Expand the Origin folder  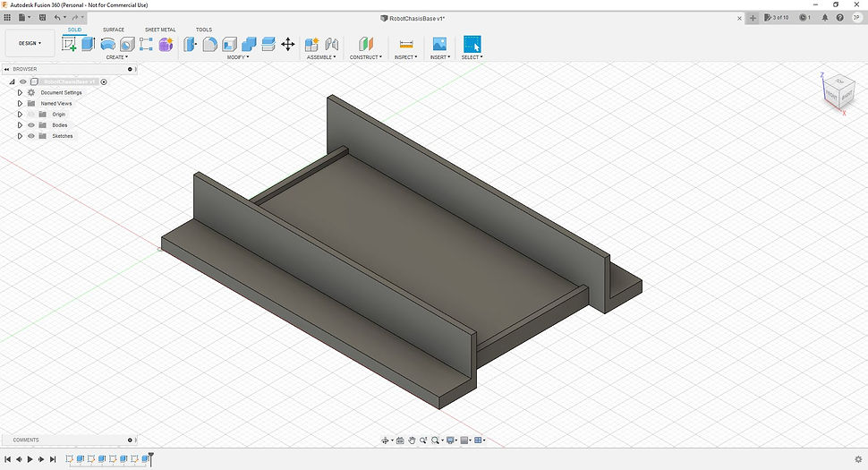[x=20, y=114]
